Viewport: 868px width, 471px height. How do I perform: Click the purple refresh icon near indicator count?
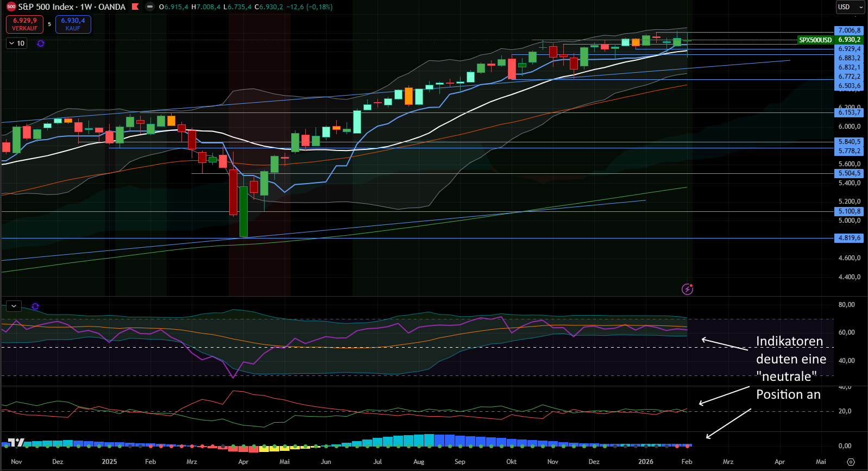coord(41,43)
